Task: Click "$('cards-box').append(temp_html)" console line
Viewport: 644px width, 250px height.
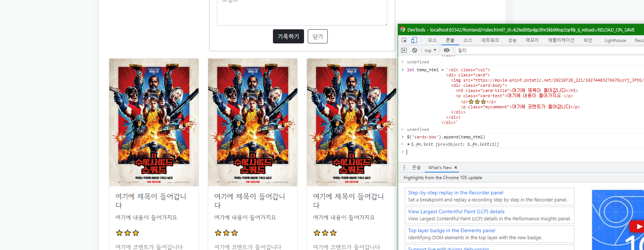Action: pyautogui.click(x=446, y=137)
